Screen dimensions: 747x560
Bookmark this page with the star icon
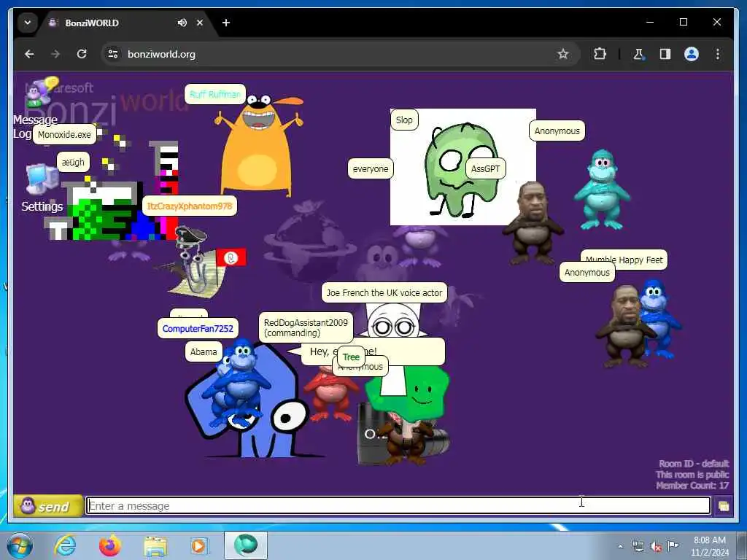[563, 54]
